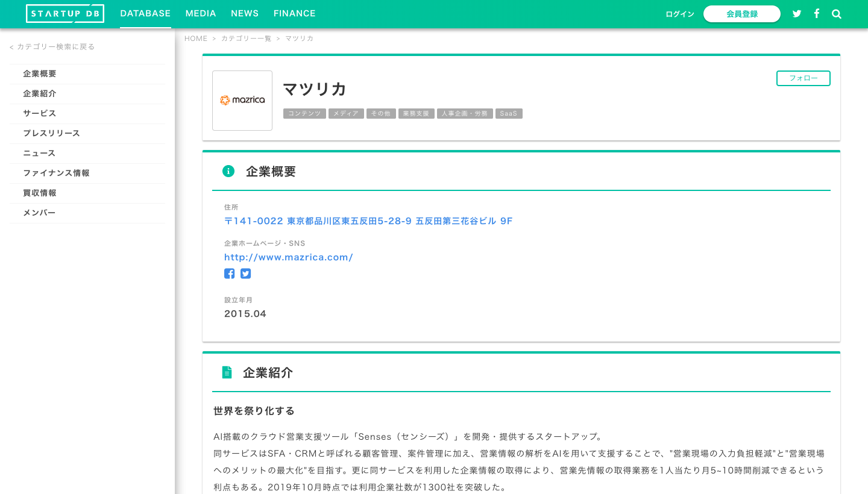The height and width of the screenshot is (494, 868).
Task: Click the マツリカ company name heading
Action: pos(315,89)
